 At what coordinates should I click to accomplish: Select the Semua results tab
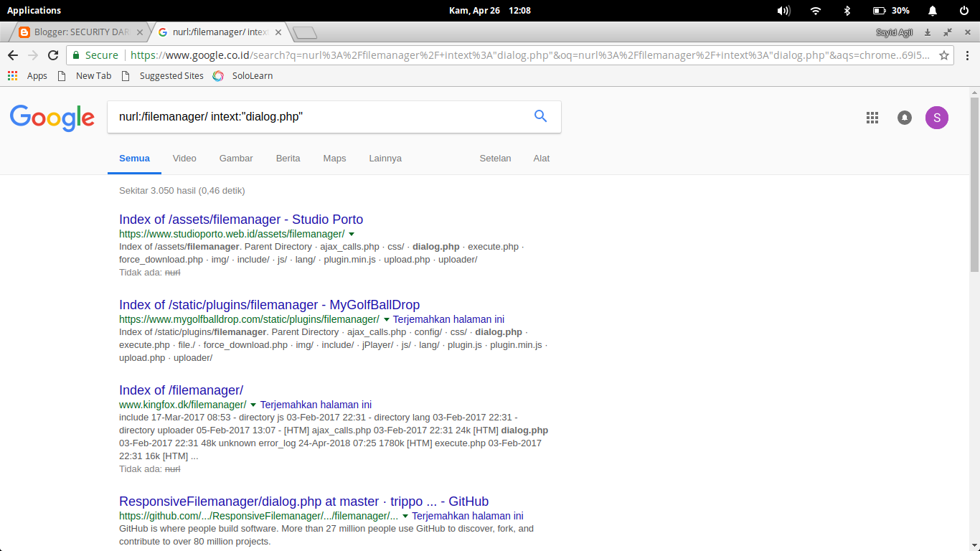click(x=134, y=158)
